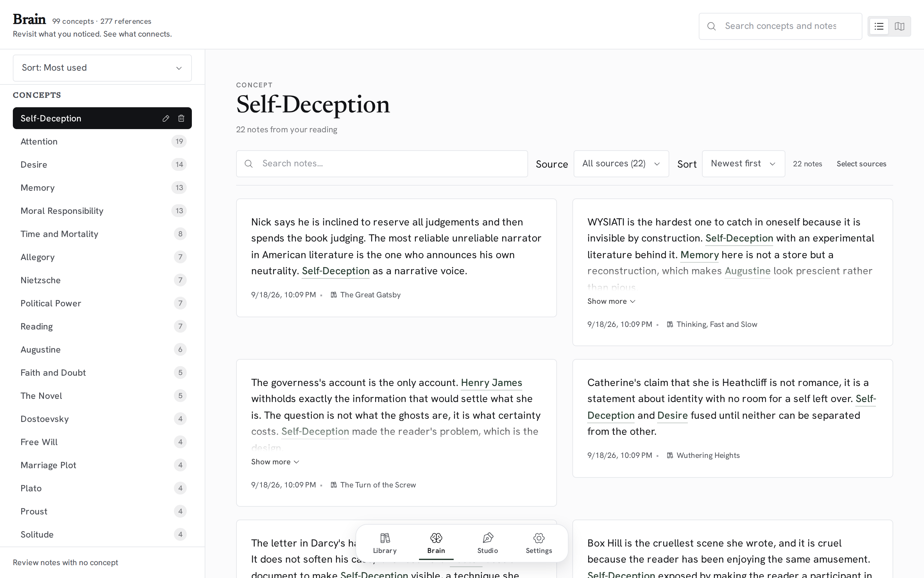This screenshot has height=578, width=924.
Task: Open the Memory link in WYSIATI note
Action: click(x=699, y=255)
